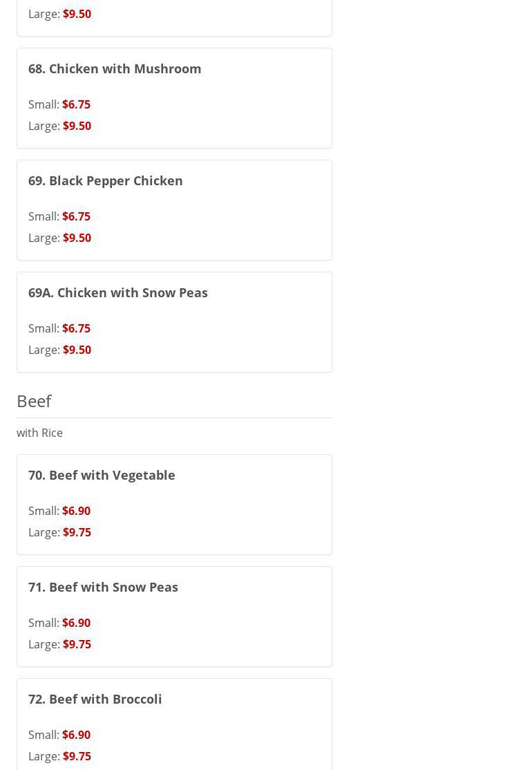Screen dimensions: 532x770
Task: Click the Beef section heading
Action: [34, 401]
